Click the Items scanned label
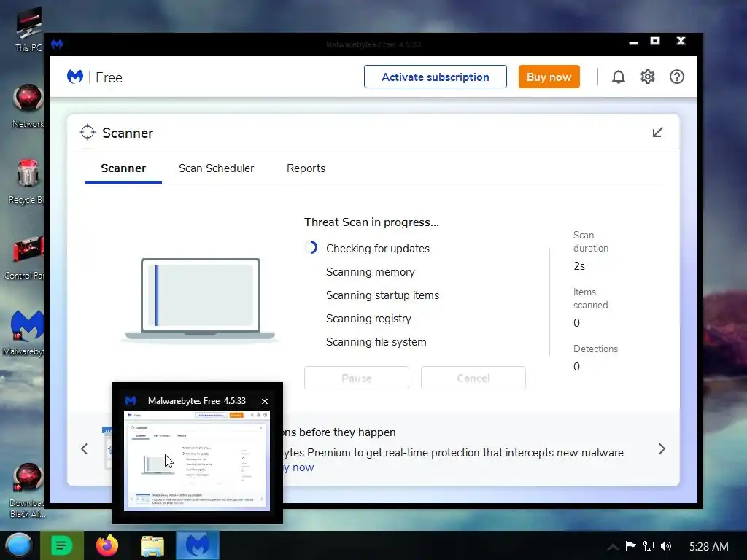This screenshot has width=747, height=560. [591, 298]
